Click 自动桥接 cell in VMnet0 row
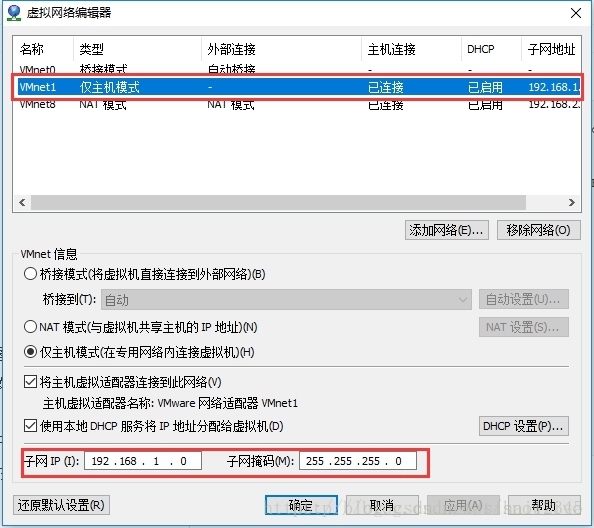 tap(231, 69)
